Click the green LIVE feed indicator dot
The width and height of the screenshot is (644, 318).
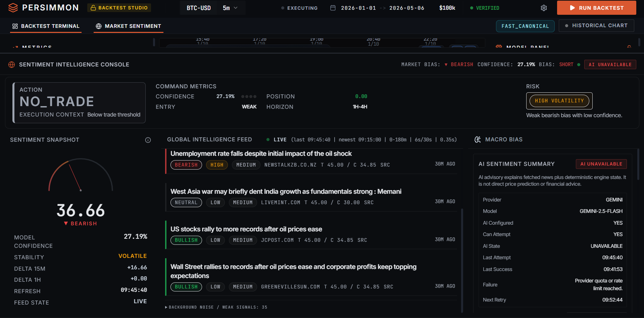point(268,139)
